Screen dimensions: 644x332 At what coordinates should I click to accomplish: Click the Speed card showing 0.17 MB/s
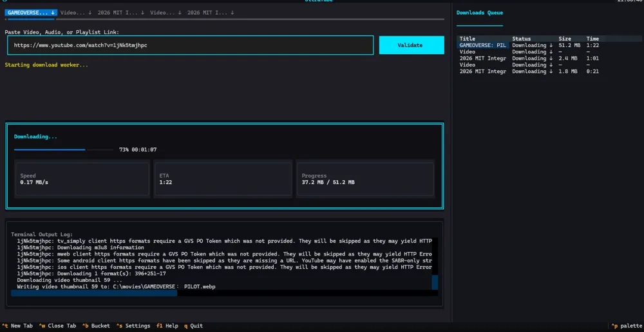coord(82,179)
